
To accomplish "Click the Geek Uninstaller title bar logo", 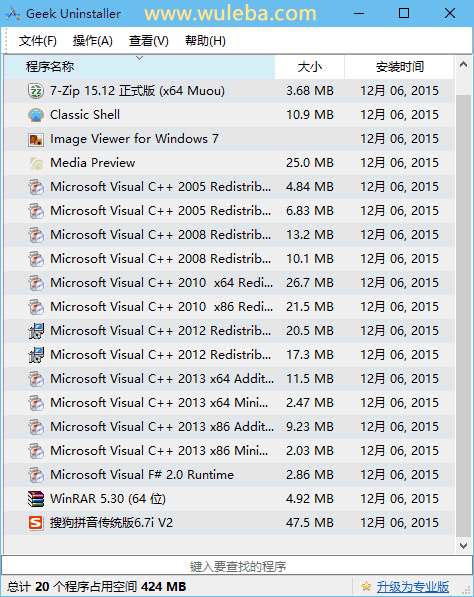I will click(12, 14).
